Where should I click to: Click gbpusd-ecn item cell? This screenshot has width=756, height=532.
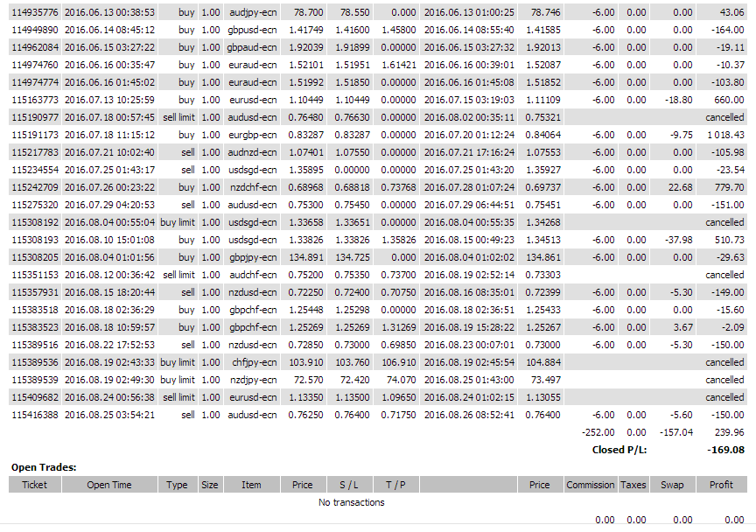[252, 30]
